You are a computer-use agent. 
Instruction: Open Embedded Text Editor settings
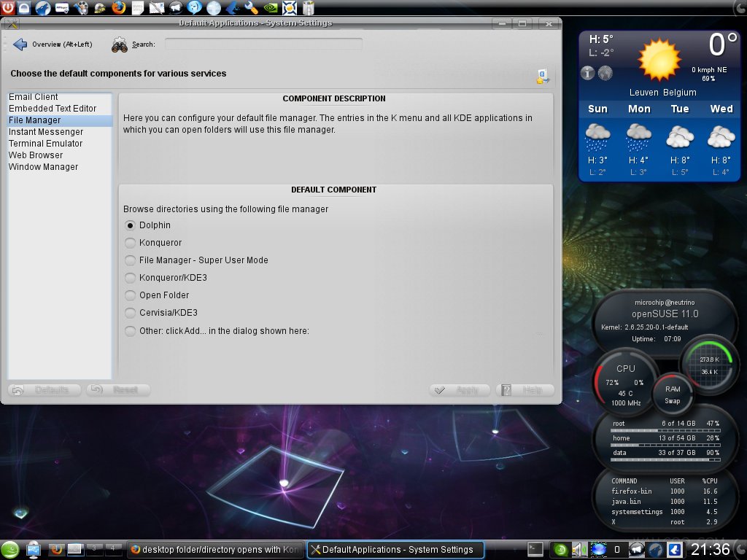(x=60, y=109)
